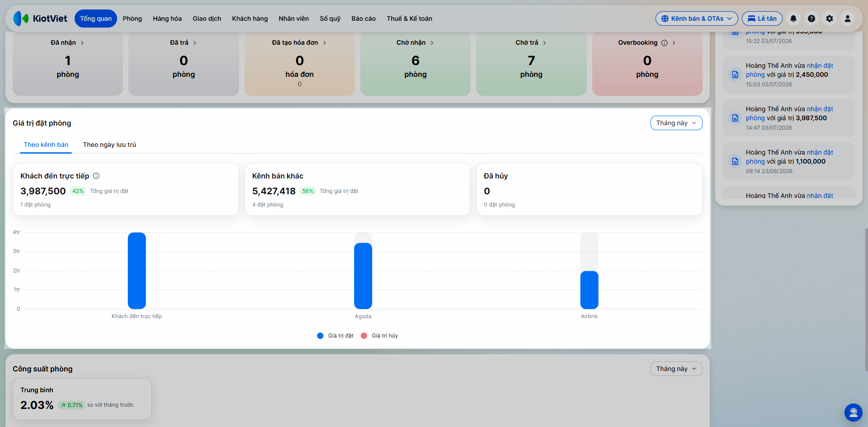Open the user account profile icon

[x=848, y=19]
